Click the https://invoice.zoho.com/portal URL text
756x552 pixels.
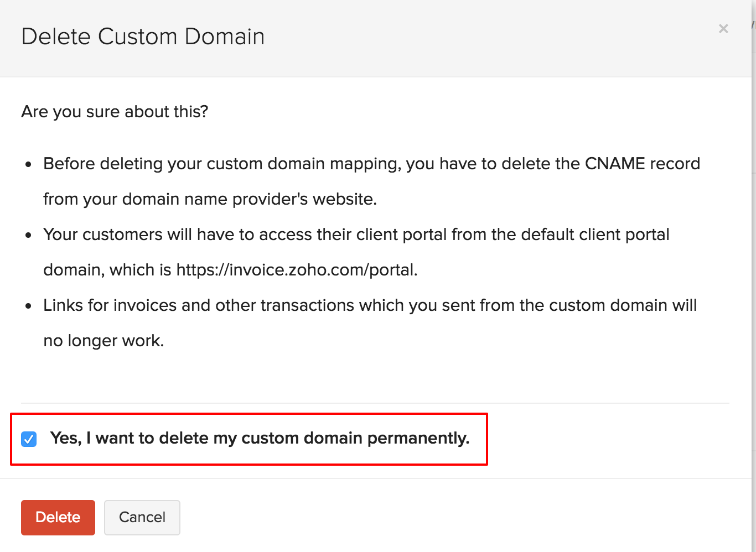(x=296, y=270)
